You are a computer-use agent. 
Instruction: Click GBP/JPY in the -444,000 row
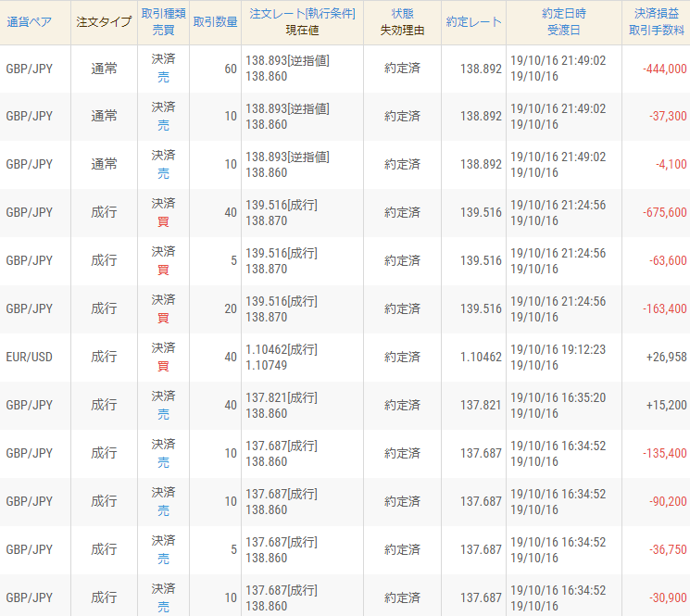pos(29,69)
